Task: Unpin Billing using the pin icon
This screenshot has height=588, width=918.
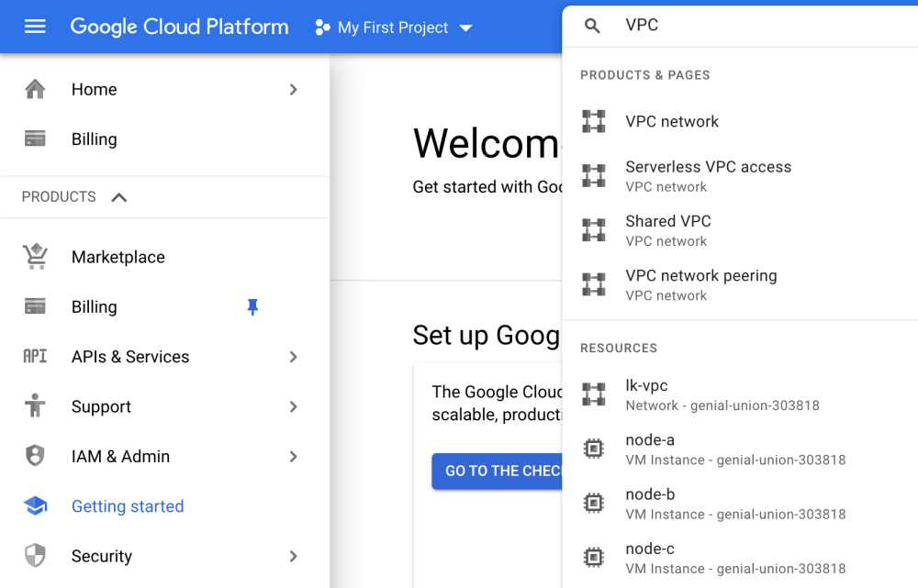Action: pyautogui.click(x=252, y=307)
